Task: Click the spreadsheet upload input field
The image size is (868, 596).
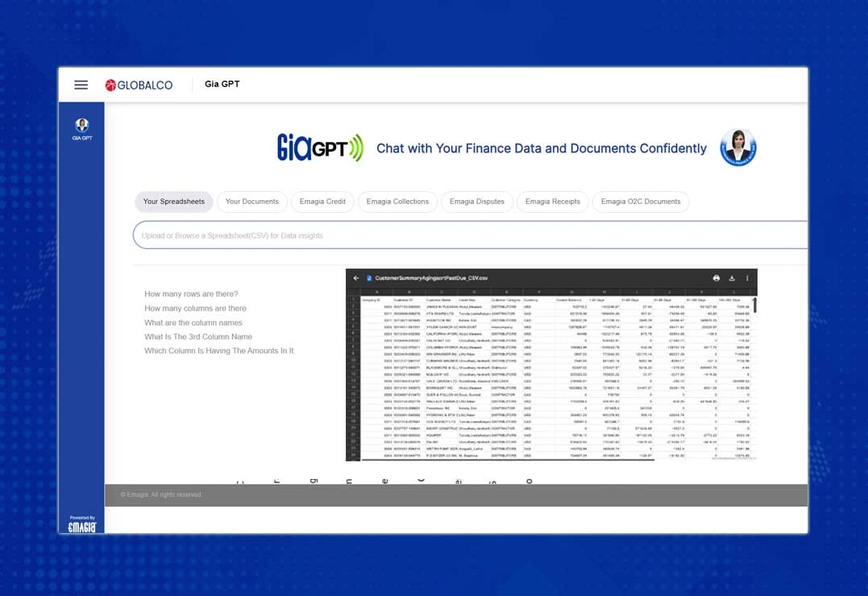Action: 470,235
